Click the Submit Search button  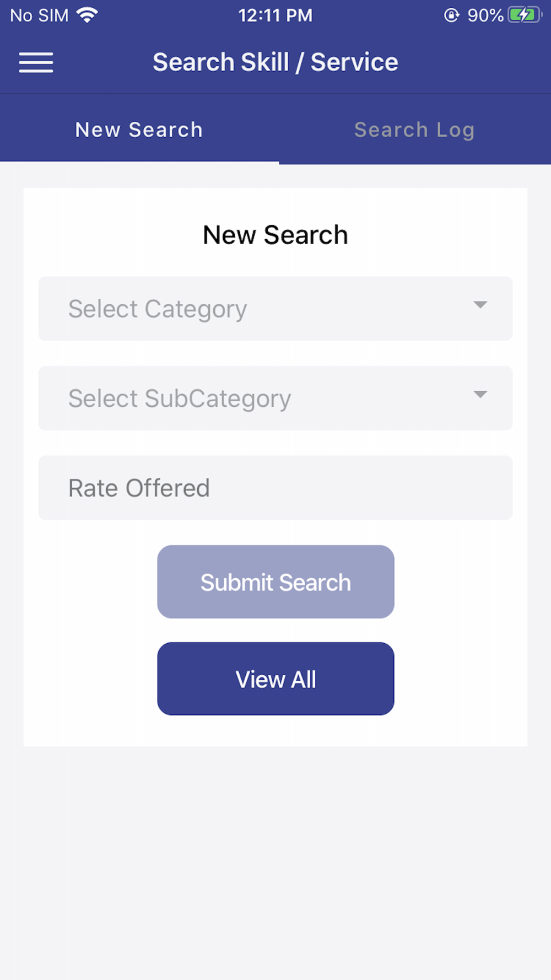[x=275, y=582]
